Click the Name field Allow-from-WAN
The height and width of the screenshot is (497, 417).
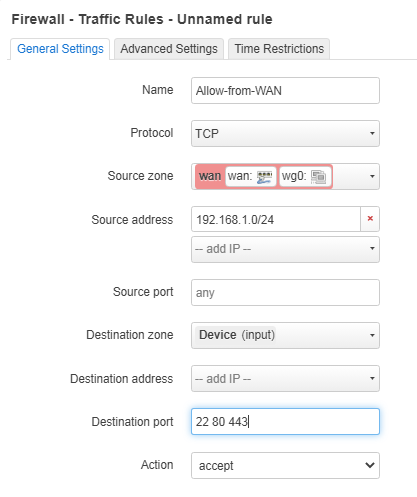tap(285, 90)
